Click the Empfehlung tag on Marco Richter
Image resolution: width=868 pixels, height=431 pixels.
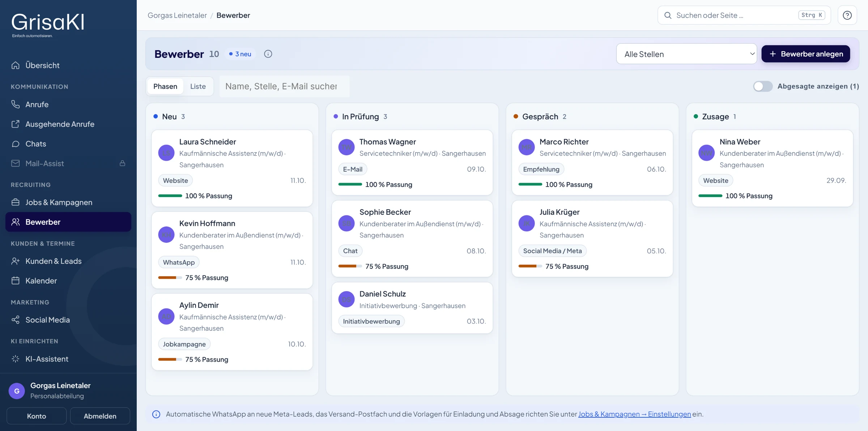[x=541, y=169]
